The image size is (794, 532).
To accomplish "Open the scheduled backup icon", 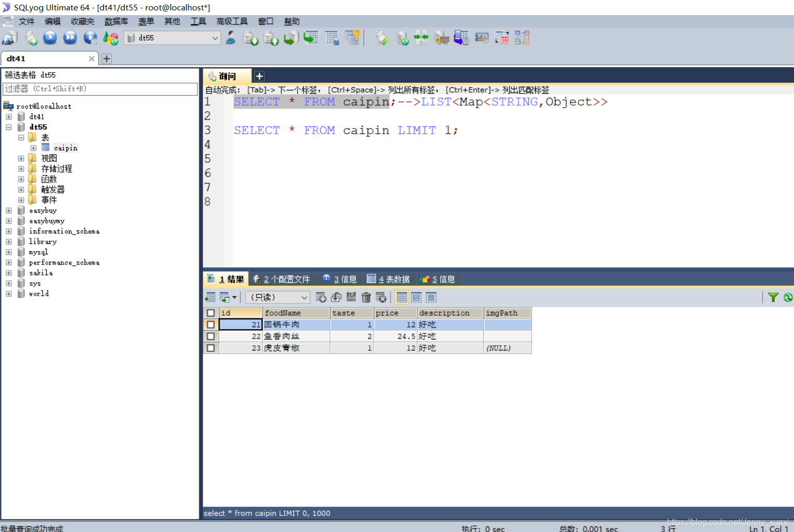I will tap(462, 38).
